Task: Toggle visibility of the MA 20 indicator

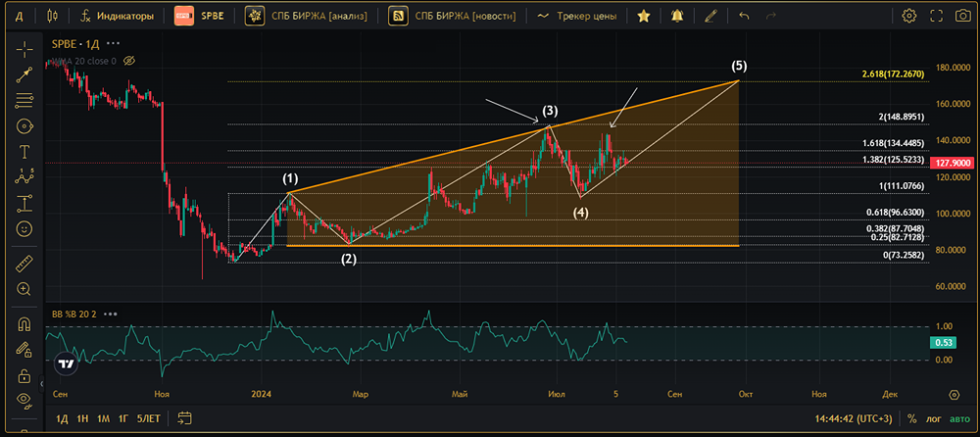Action: [x=129, y=61]
